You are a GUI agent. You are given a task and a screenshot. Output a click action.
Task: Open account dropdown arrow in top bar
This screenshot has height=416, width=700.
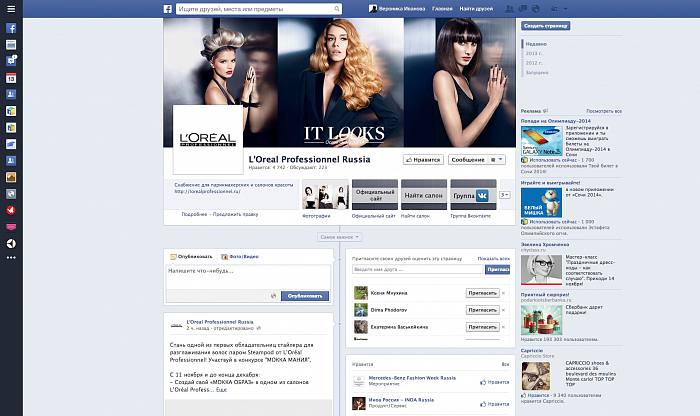pyautogui.click(x=566, y=9)
